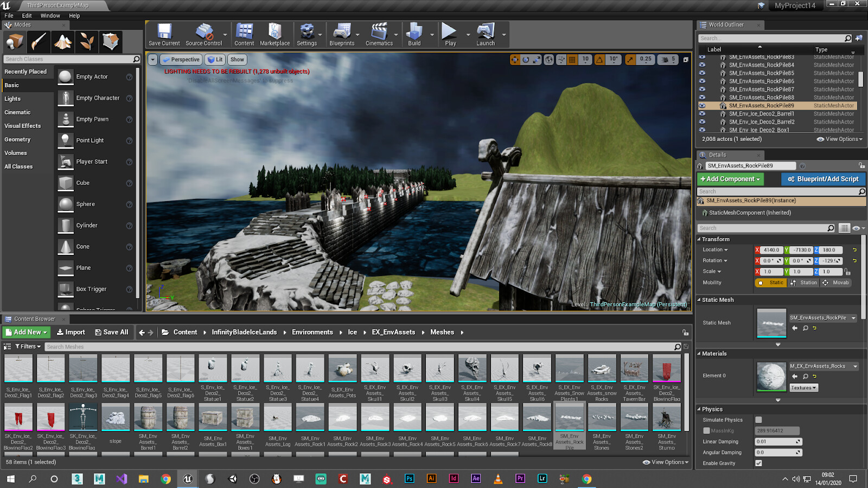This screenshot has width=868, height=488.
Task: Adjust the camera speed value 0.25
Action: coord(645,60)
